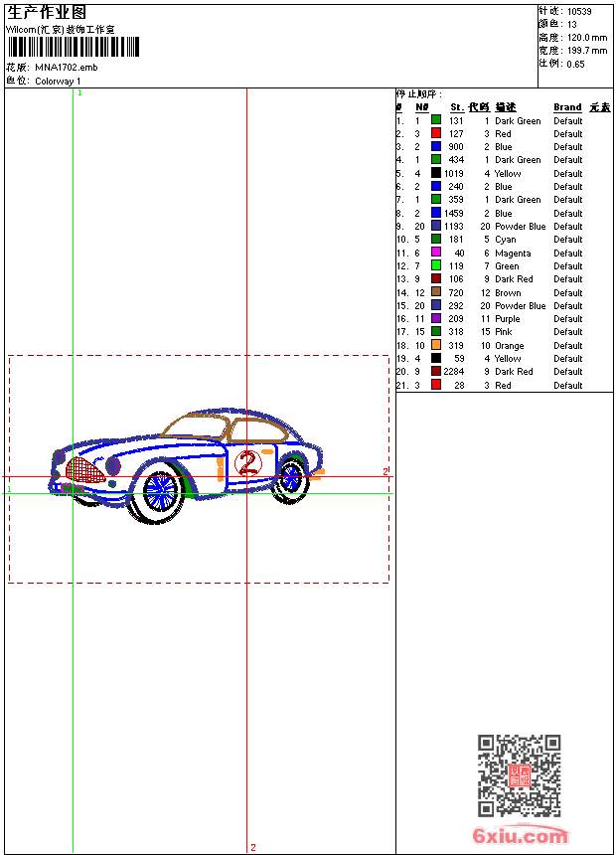This screenshot has width=616, height=855.
Task: Click the circled number 2 on car door
Action: click(x=247, y=461)
